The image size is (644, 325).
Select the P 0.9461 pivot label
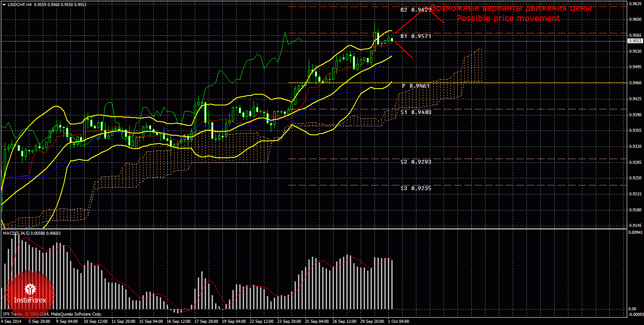(416, 86)
